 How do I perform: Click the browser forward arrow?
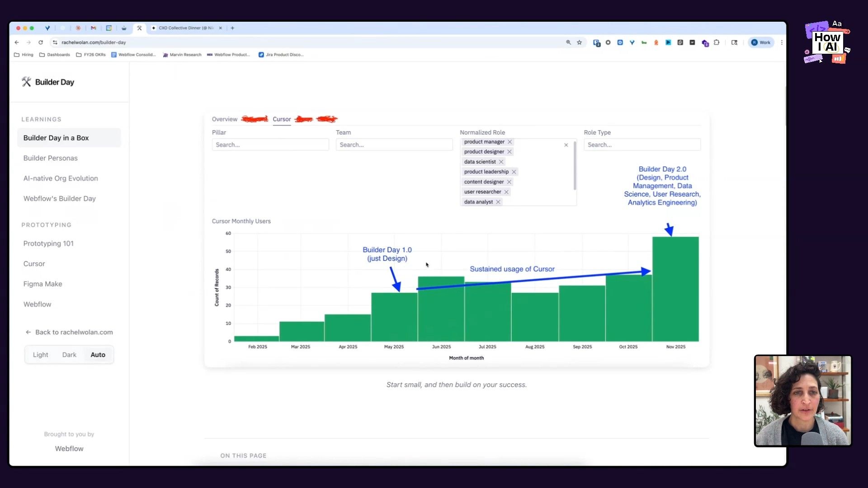coord(28,42)
